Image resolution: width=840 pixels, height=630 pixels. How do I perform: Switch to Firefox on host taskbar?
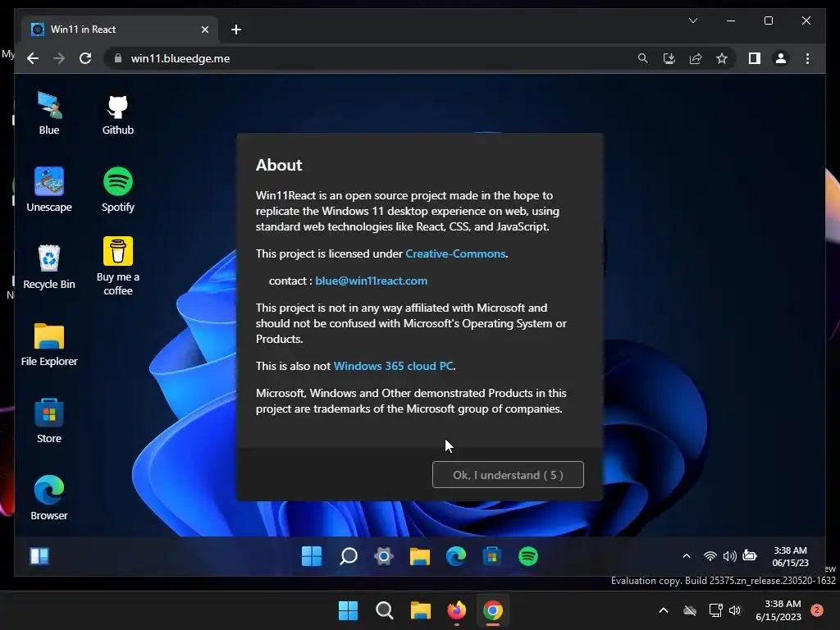pyautogui.click(x=456, y=610)
